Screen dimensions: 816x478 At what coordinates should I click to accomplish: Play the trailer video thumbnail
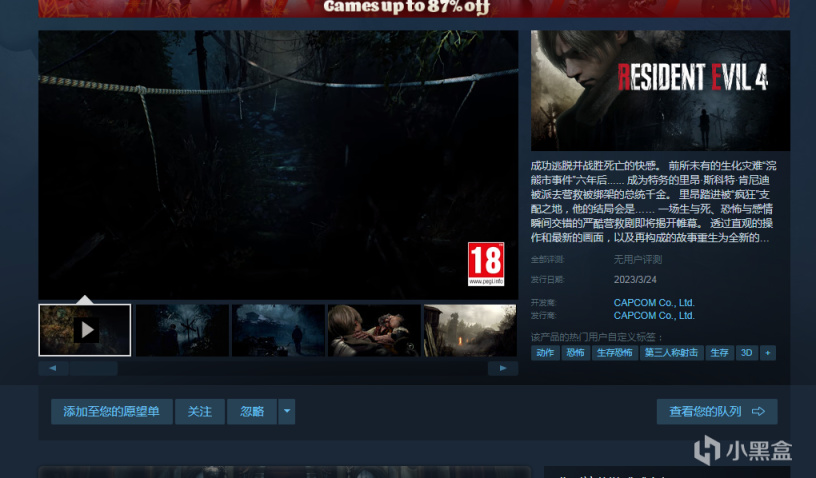pyautogui.click(x=85, y=330)
